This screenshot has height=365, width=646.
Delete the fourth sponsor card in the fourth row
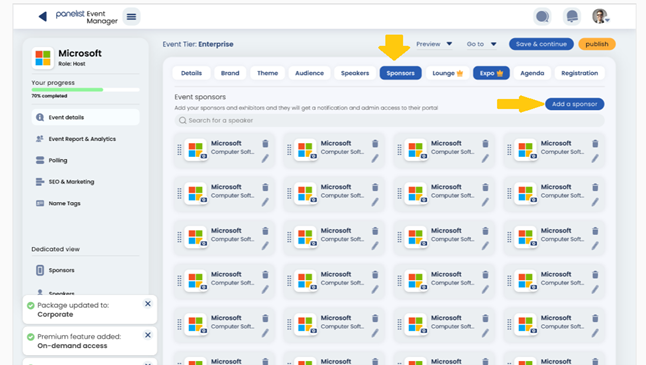coord(595,274)
